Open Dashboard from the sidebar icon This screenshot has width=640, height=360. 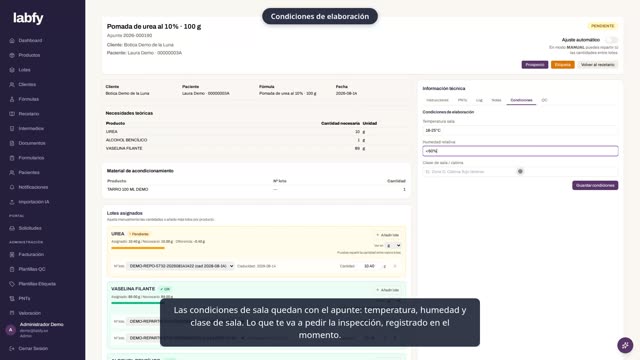point(12,41)
